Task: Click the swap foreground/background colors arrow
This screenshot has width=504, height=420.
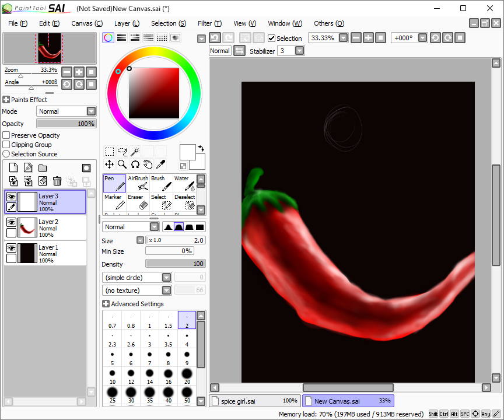Action: point(201,149)
